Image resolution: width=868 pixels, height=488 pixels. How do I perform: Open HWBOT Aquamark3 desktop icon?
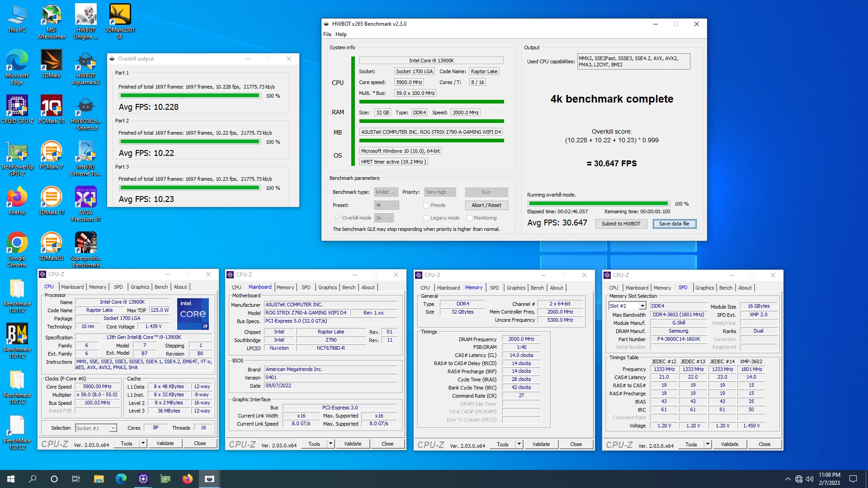tap(85, 67)
